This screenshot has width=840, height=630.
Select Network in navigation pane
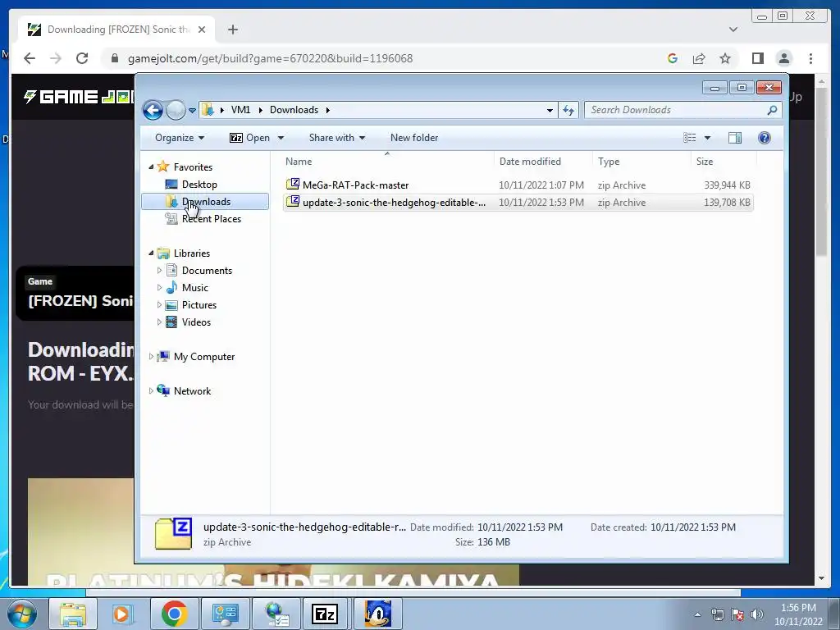coord(192,391)
